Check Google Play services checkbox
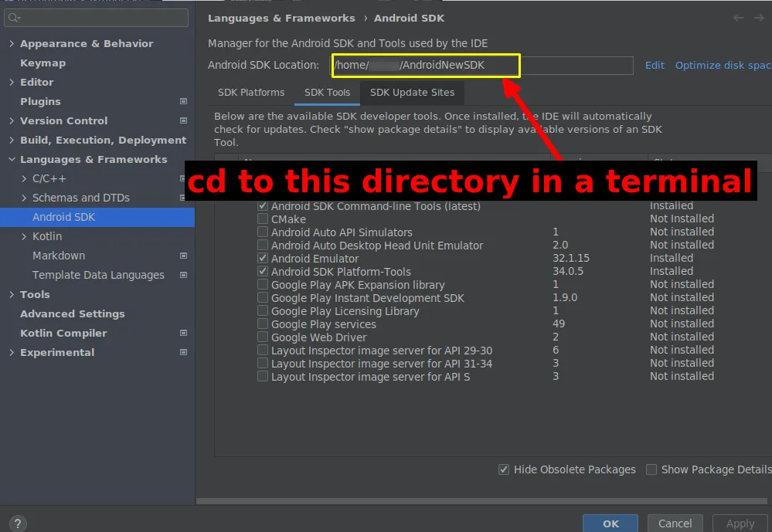 [x=263, y=324]
